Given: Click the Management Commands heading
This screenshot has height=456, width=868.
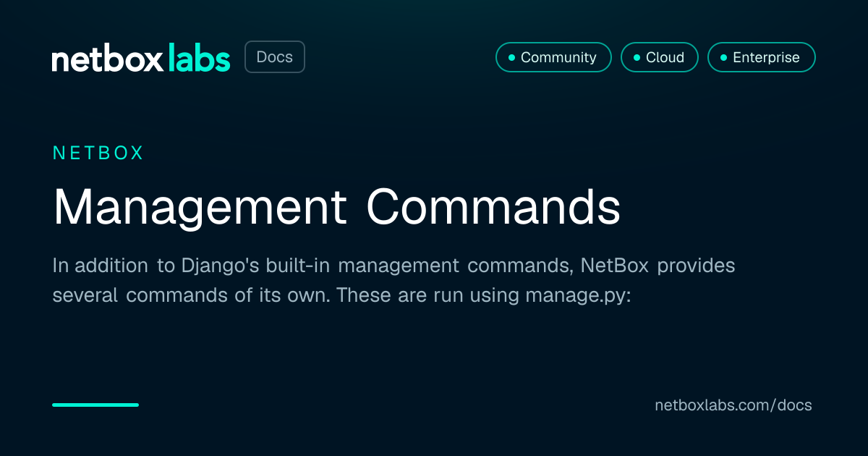Looking at the screenshot, I should 337,208.
